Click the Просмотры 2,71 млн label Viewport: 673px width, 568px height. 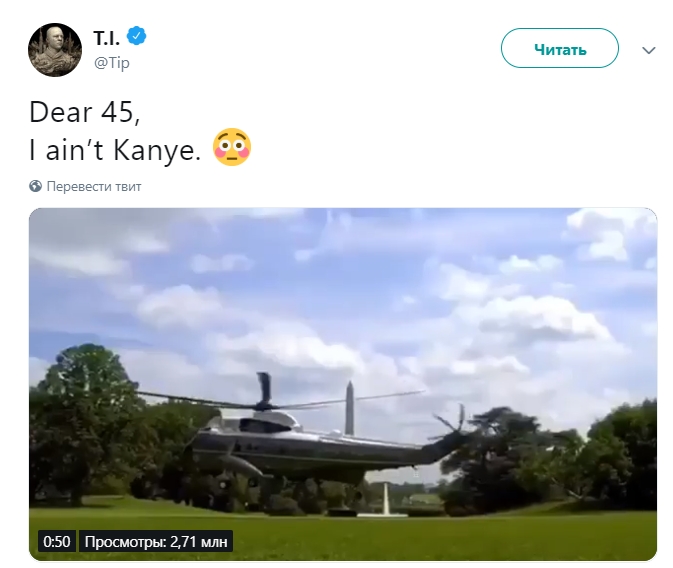(157, 542)
